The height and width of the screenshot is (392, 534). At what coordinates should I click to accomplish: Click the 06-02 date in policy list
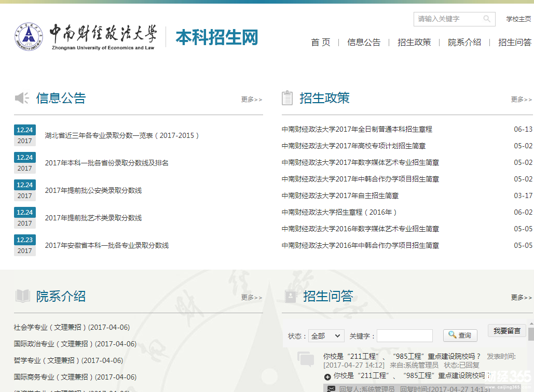pos(523,213)
